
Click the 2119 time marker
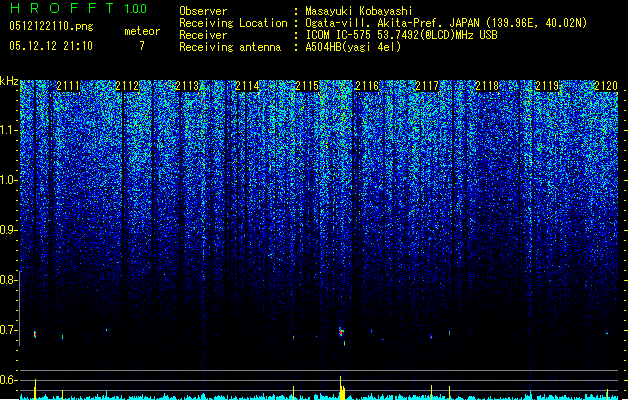[547, 86]
